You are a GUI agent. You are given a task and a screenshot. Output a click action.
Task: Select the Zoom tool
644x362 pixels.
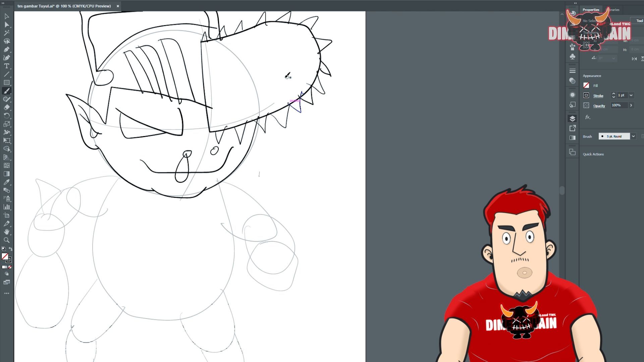[x=7, y=240]
